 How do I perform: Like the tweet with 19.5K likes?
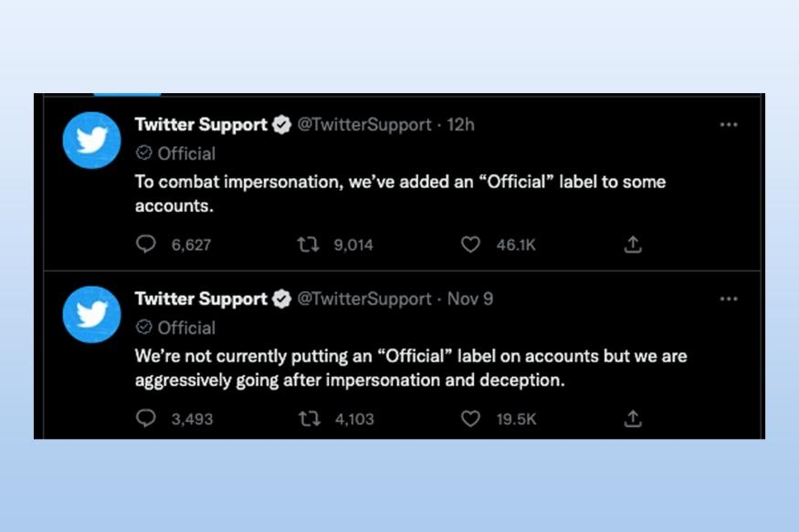tap(470, 419)
